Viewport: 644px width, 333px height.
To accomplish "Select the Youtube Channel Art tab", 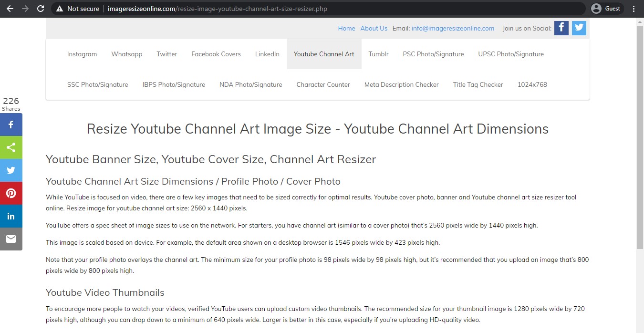I will (x=324, y=54).
